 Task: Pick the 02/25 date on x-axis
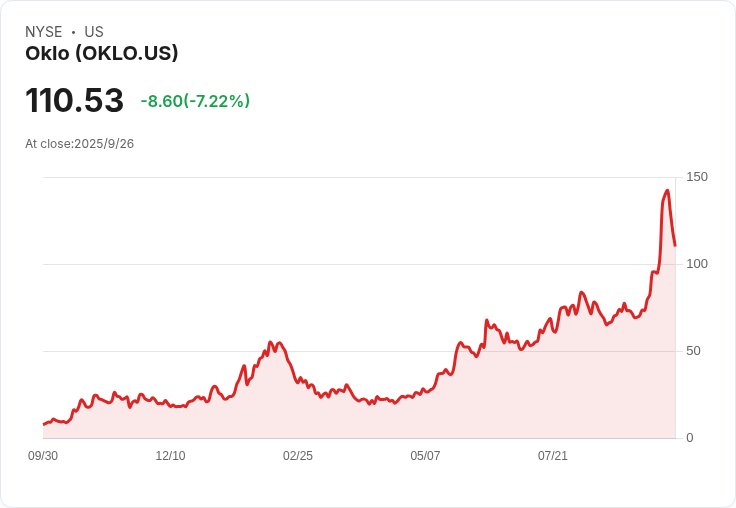298,456
